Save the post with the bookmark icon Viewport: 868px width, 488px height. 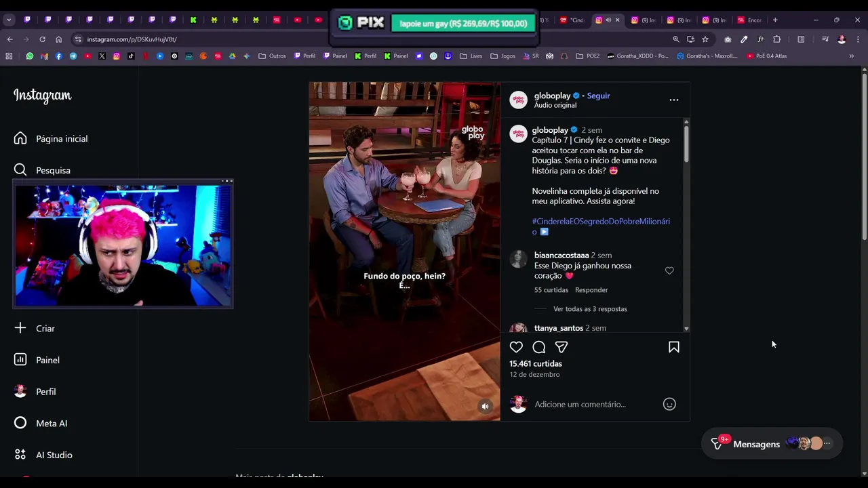coord(674,347)
